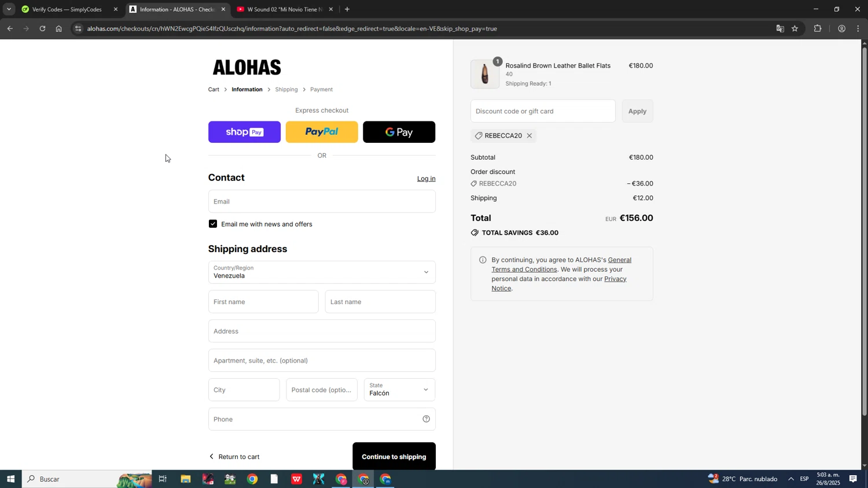Open Google Translate page icon
The height and width of the screenshot is (488, 868).
point(780,28)
